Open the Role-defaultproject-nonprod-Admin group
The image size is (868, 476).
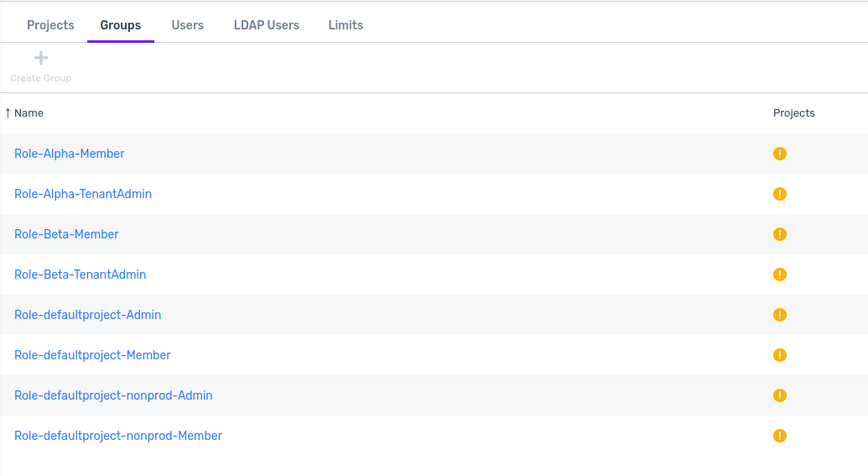coord(113,395)
